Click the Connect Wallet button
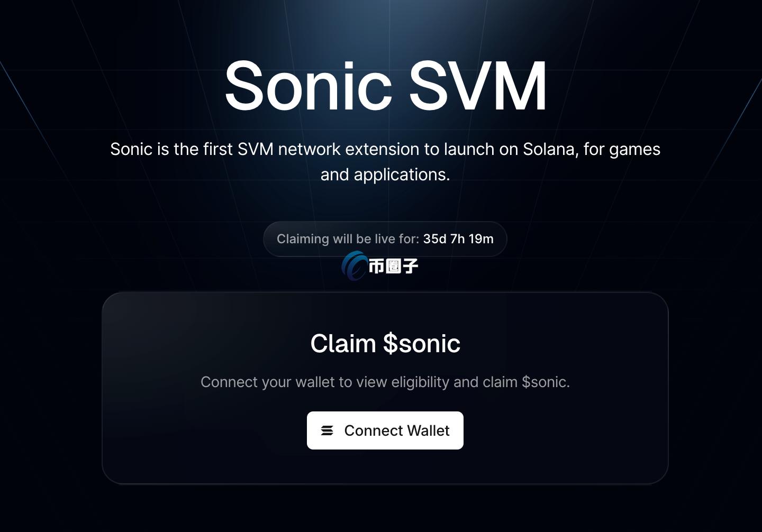762x532 pixels. tap(385, 430)
